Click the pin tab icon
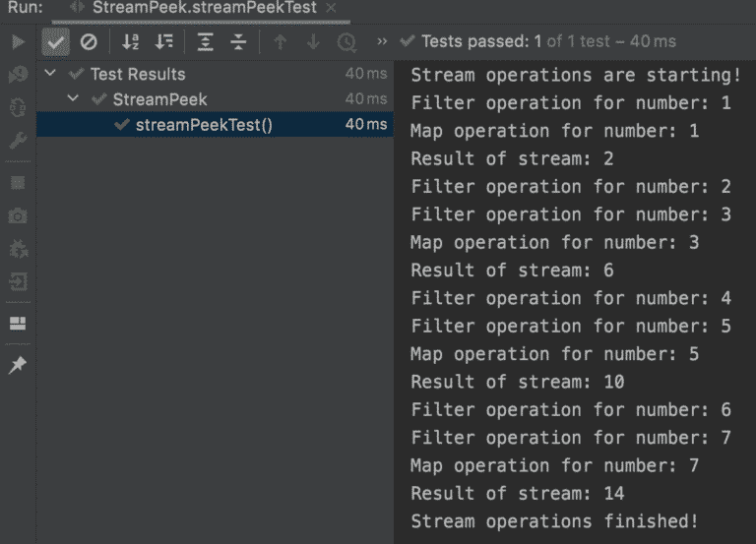 [x=18, y=366]
